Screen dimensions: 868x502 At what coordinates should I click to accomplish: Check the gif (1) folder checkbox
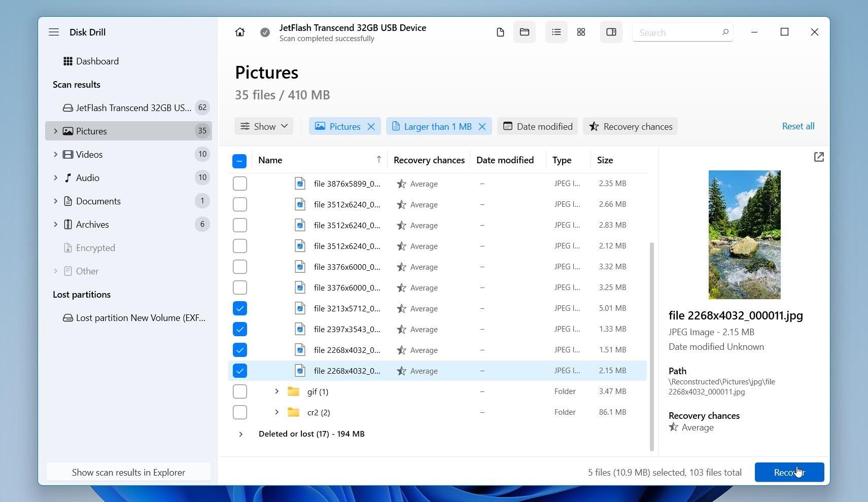pyautogui.click(x=239, y=391)
